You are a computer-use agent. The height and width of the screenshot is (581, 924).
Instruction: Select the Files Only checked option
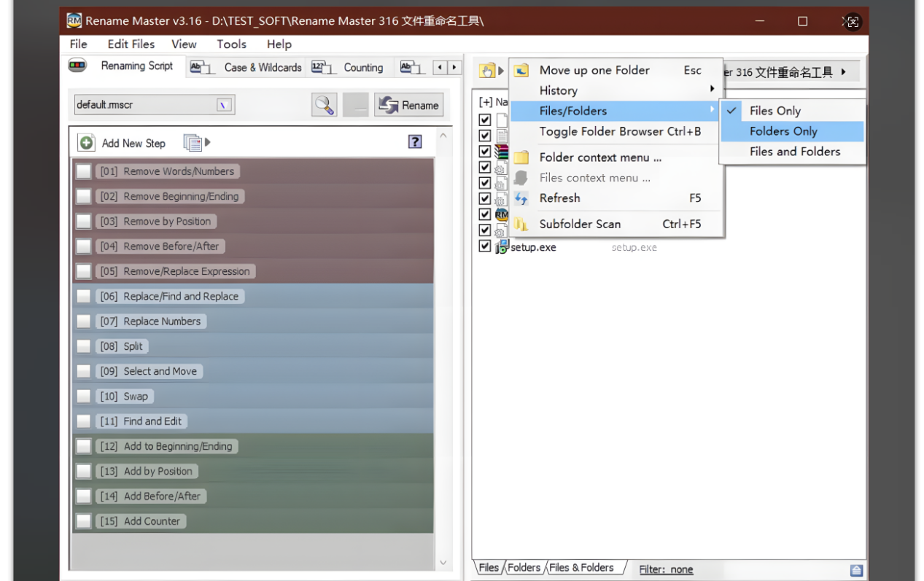[792, 111]
